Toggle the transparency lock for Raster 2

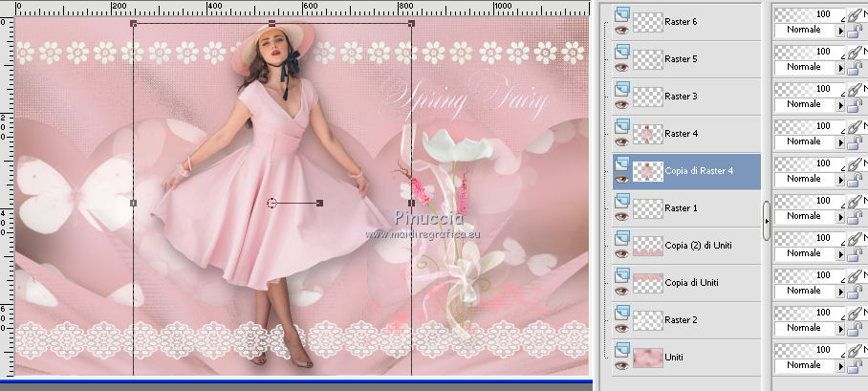point(855,329)
